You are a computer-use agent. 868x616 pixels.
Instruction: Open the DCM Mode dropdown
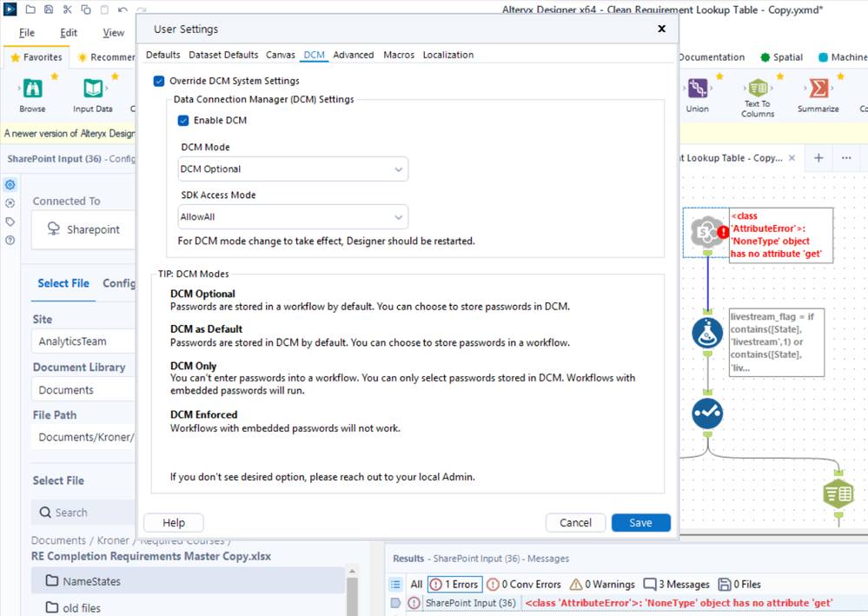point(293,169)
